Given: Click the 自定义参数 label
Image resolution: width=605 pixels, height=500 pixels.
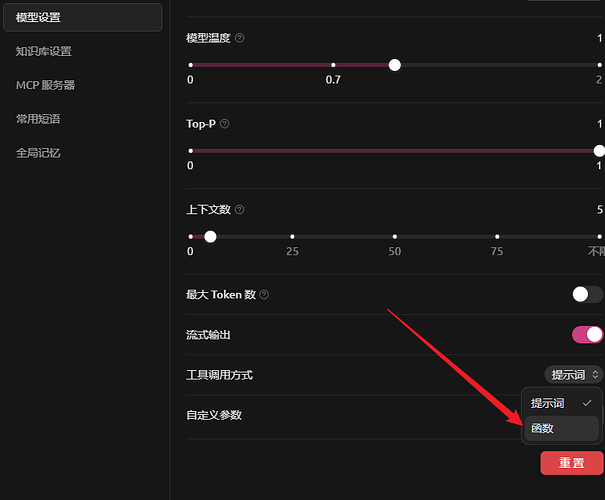Looking at the screenshot, I should coord(214,416).
